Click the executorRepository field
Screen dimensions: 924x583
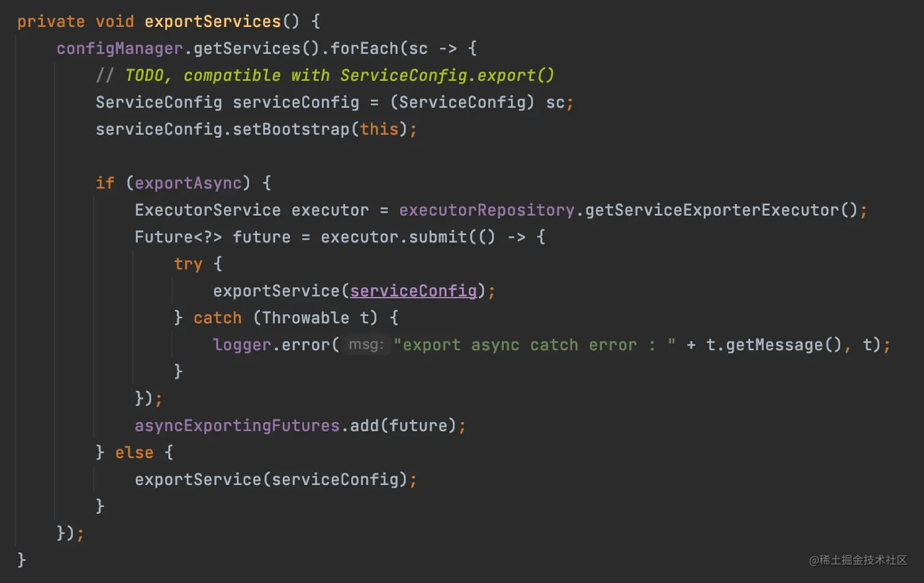(x=486, y=210)
